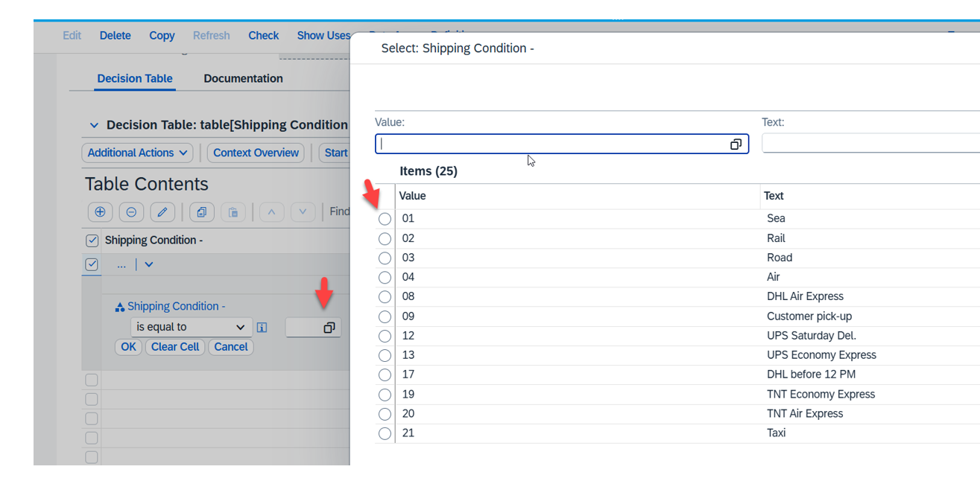Open the 'is equal to' operator dropdown
The height and width of the screenshot is (481, 980).
tap(189, 328)
